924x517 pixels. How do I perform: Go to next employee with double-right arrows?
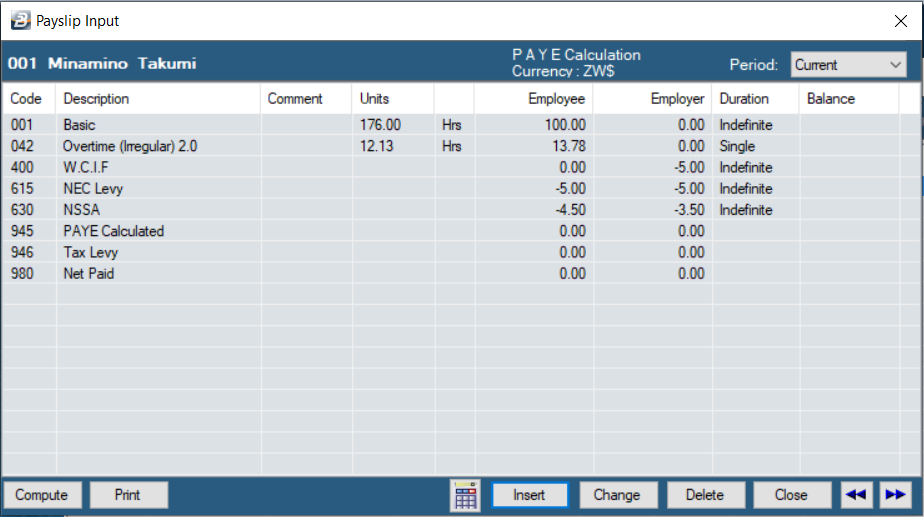click(x=895, y=495)
